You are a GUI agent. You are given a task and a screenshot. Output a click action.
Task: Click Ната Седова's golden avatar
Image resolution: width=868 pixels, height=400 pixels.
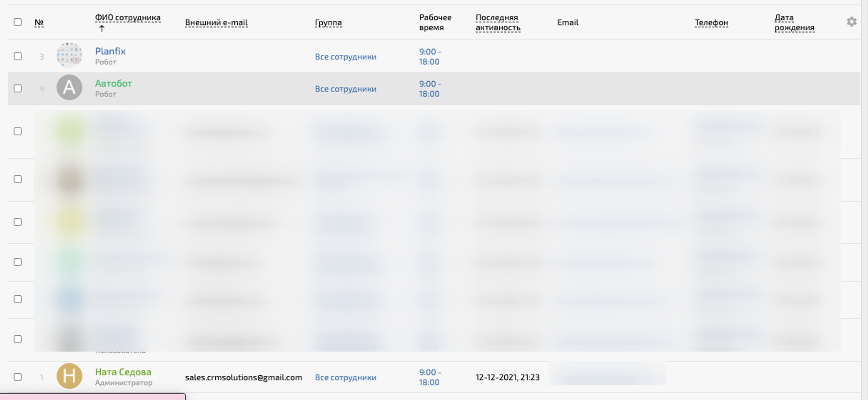(69, 376)
